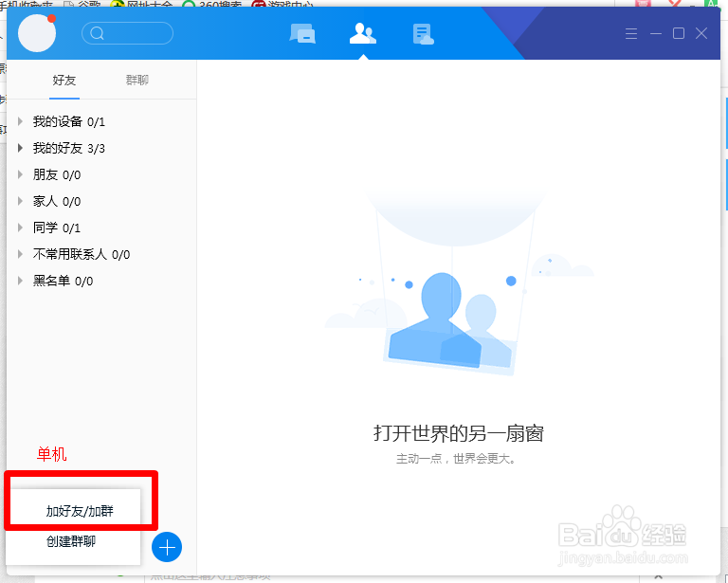Select 黑名单 0/0 row text
Image resolution: width=728 pixels, height=583 pixels.
pos(63,281)
